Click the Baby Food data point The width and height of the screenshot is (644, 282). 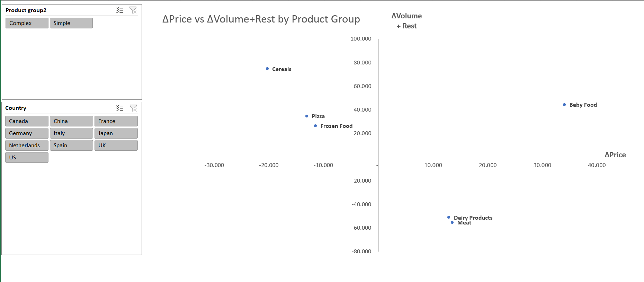(x=564, y=105)
